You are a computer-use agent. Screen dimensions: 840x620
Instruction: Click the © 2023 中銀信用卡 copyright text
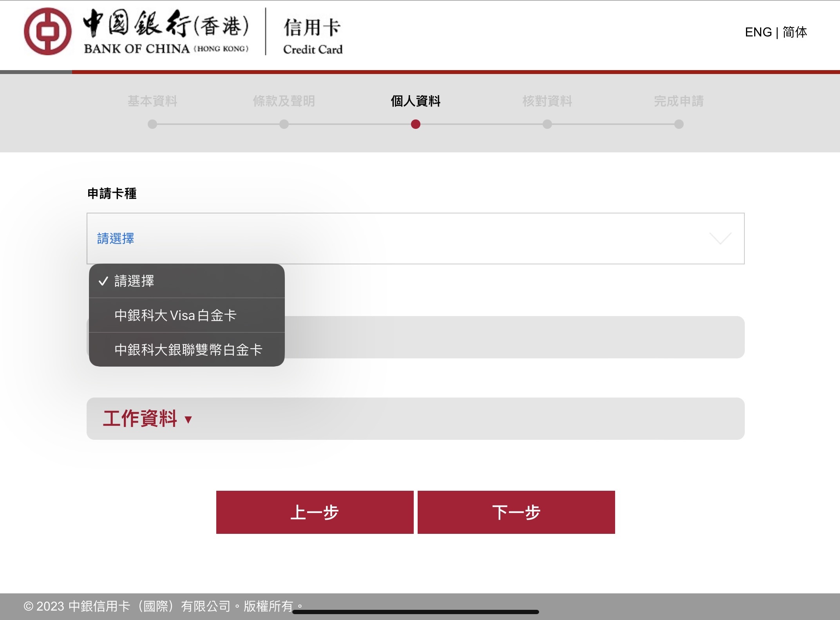point(163,606)
